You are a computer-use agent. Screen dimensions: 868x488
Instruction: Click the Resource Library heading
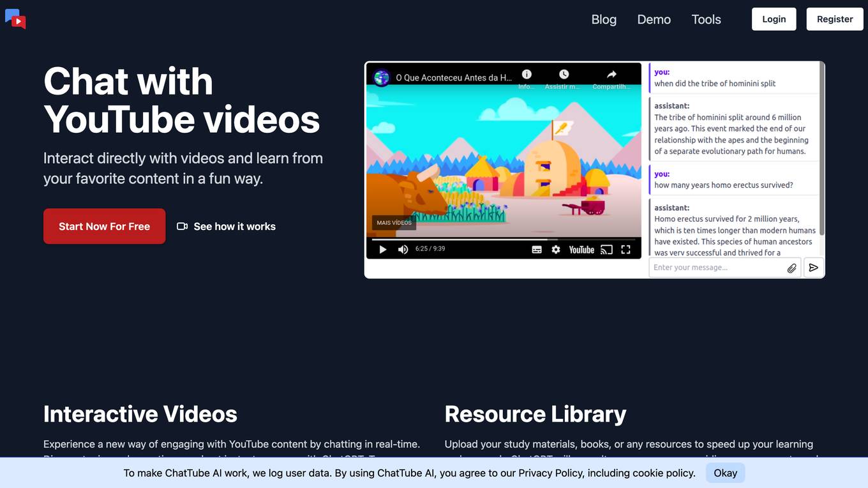pos(535,414)
